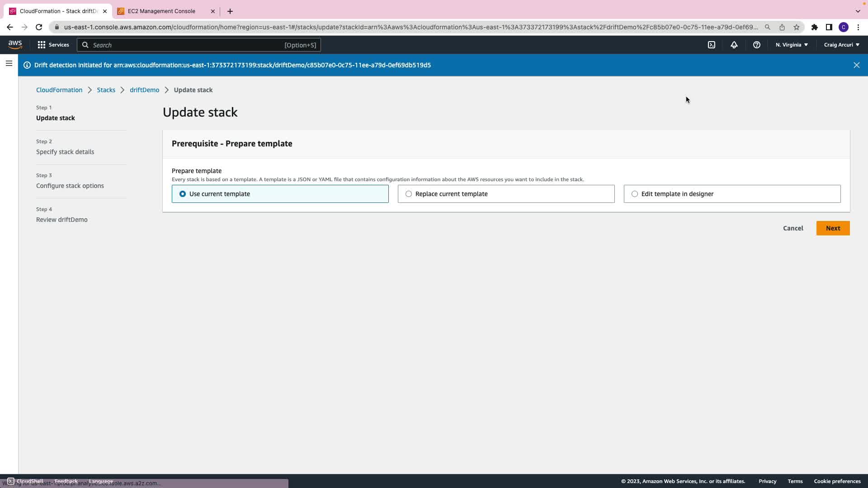This screenshot has width=868, height=488.
Task: Open the Craig Arcuri account dropdown
Action: coord(841,45)
